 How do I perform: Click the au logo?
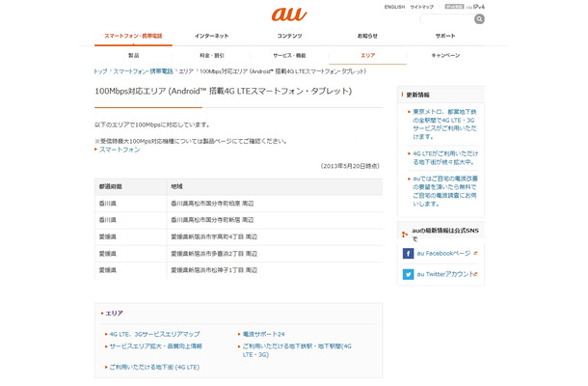pos(289,14)
